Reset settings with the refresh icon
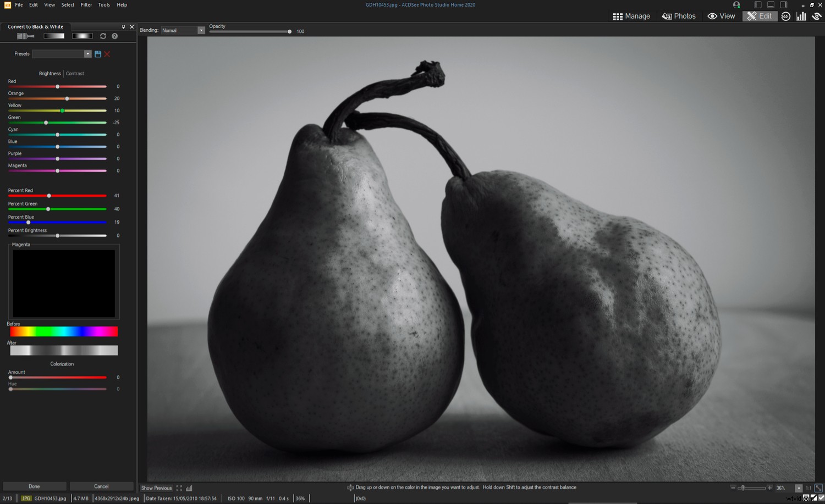 coord(103,36)
